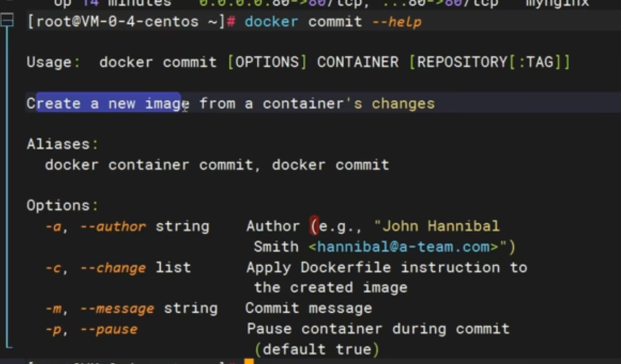
Task: Click the 'docker commit --help' command text
Action: pyautogui.click(x=333, y=21)
